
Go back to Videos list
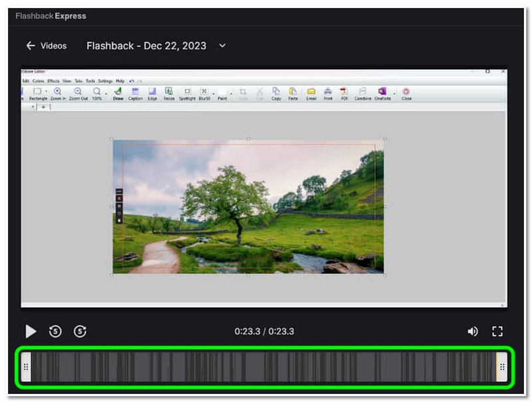pyautogui.click(x=46, y=46)
